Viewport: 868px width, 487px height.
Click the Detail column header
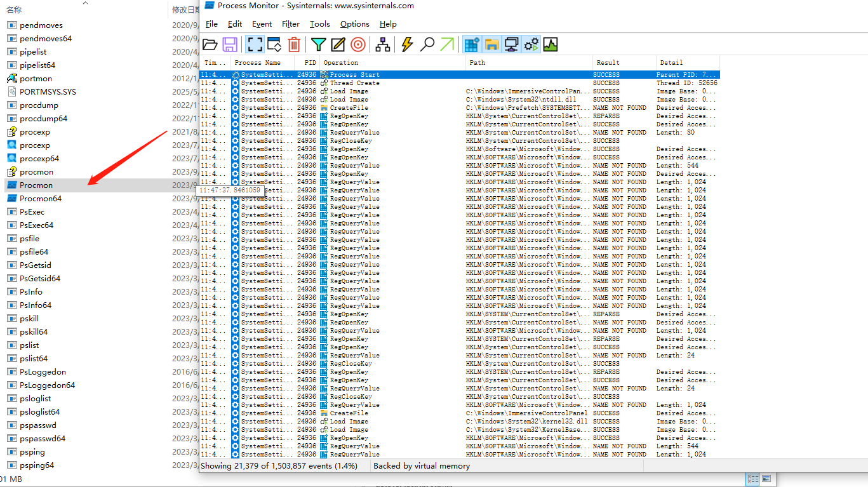point(688,63)
